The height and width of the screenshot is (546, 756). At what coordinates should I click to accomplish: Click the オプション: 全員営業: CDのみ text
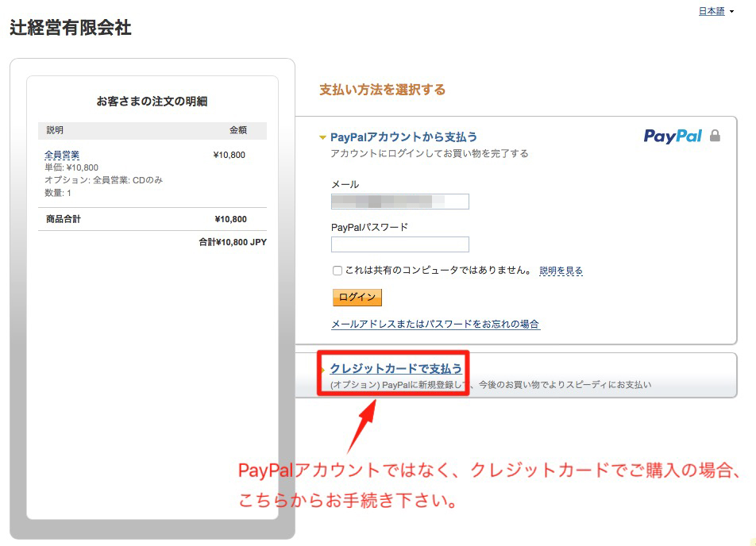point(104,180)
